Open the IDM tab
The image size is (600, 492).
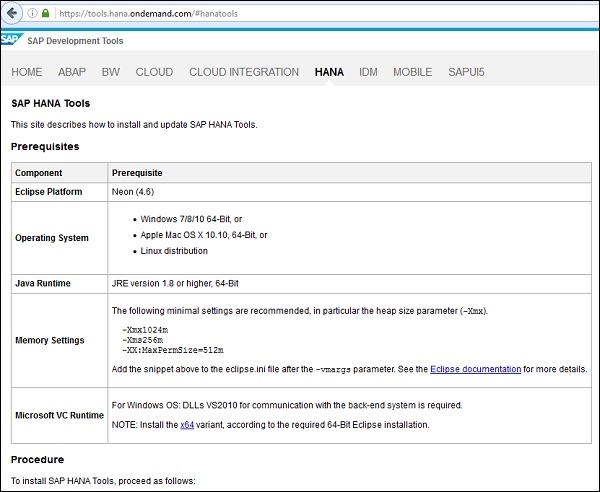coord(368,72)
